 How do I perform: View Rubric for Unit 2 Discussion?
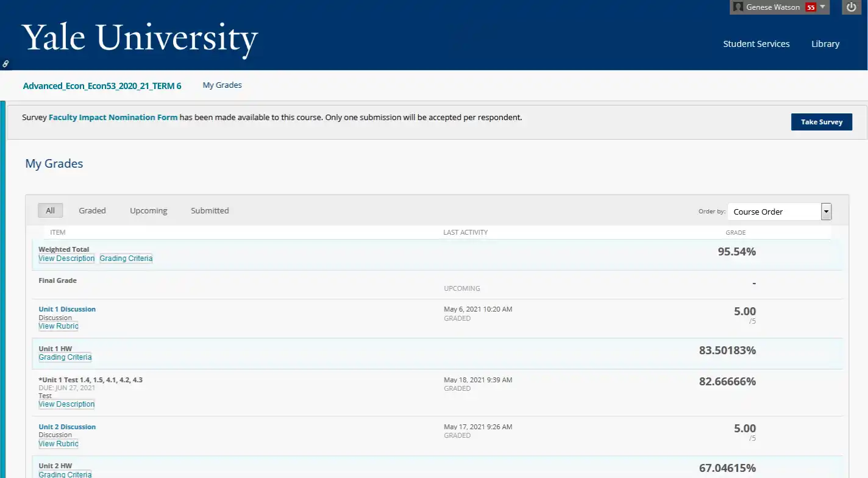(59, 444)
